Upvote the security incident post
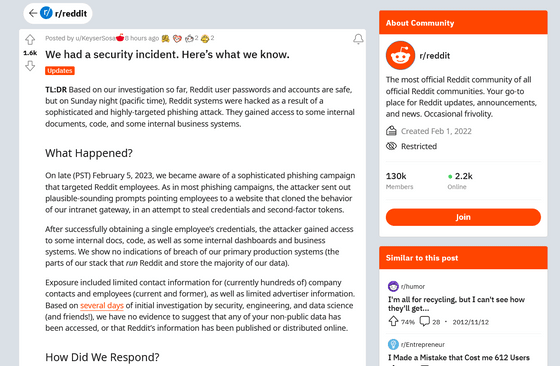This screenshot has width=560, height=366. coord(30,40)
